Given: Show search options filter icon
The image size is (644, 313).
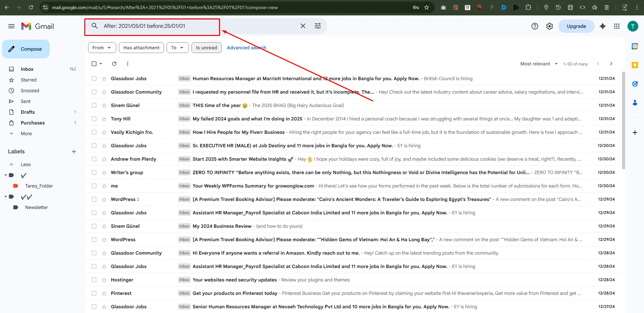Looking at the screenshot, I should [x=318, y=26].
